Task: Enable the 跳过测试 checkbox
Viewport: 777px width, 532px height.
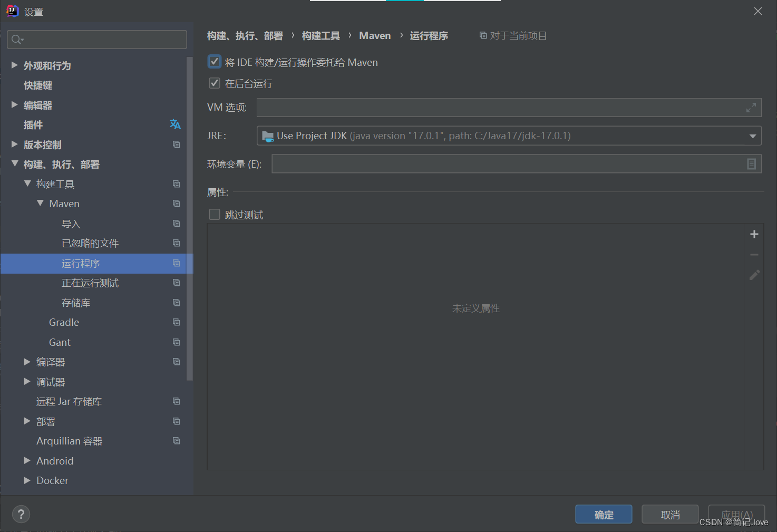Action: click(214, 214)
